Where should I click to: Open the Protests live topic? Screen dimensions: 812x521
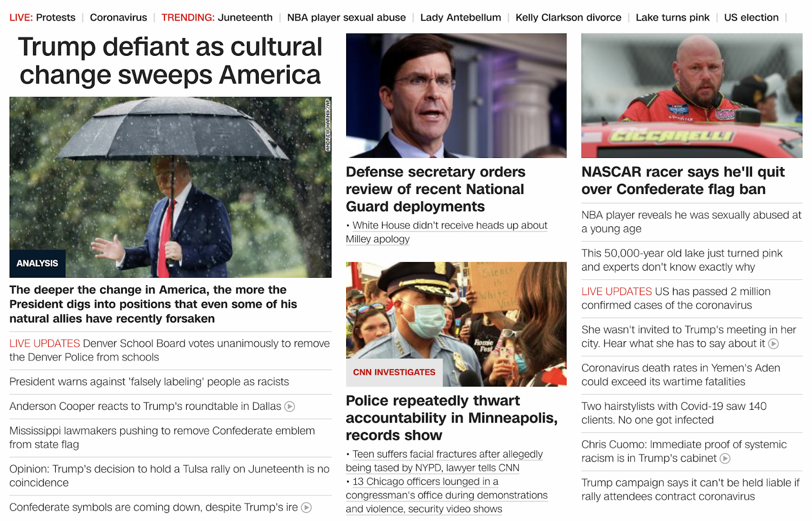56,17
